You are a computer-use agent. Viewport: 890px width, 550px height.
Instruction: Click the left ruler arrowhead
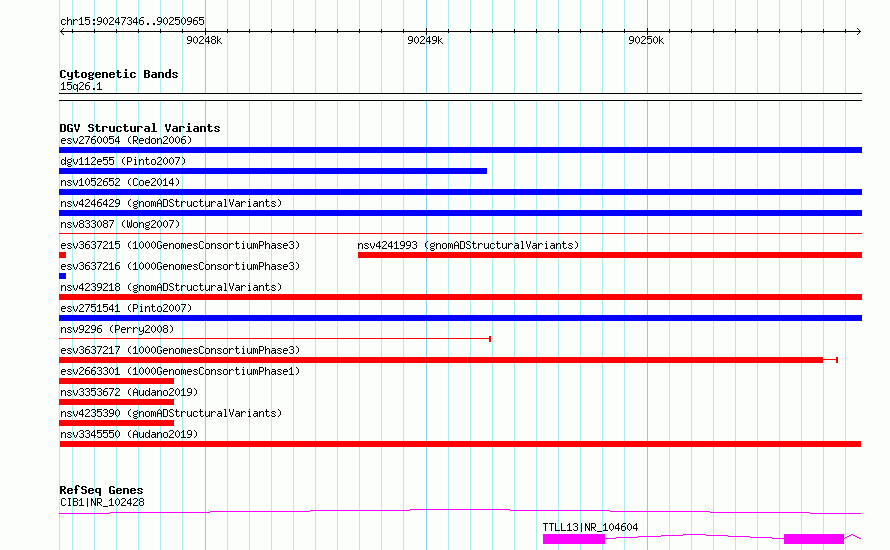pos(62,31)
